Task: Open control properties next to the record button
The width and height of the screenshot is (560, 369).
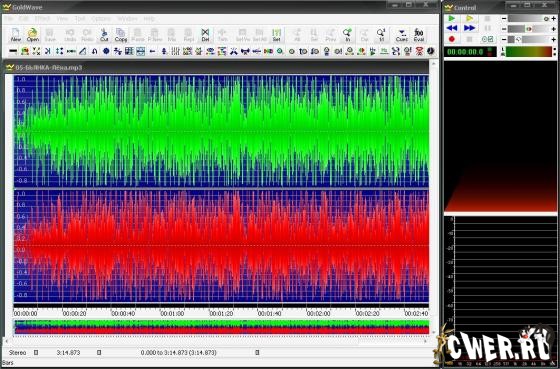Action: point(488,39)
